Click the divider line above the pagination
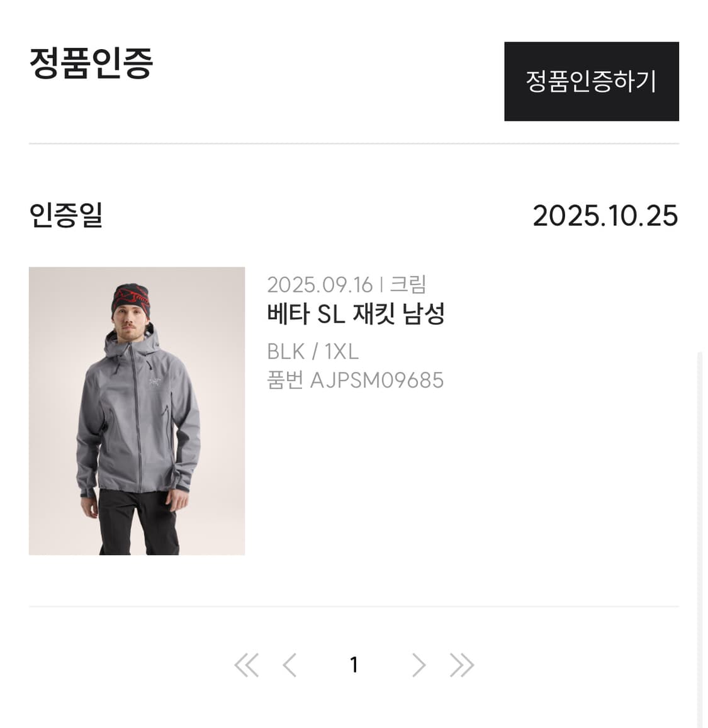708x728 pixels. point(354,607)
